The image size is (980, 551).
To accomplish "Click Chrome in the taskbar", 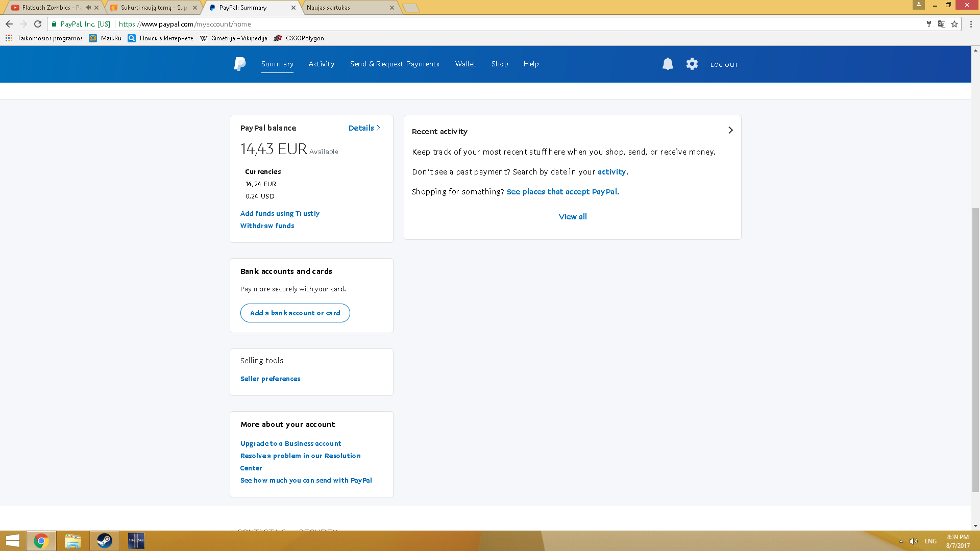I will tap(41, 541).
